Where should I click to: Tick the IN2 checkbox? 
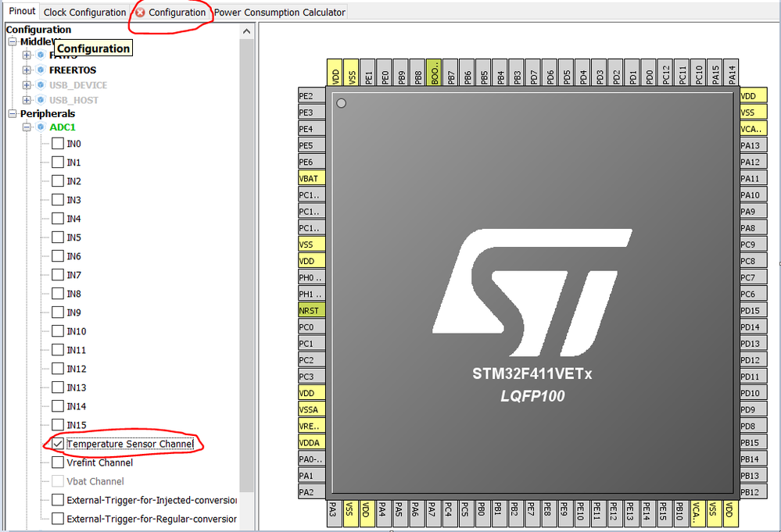click(58, 181)
